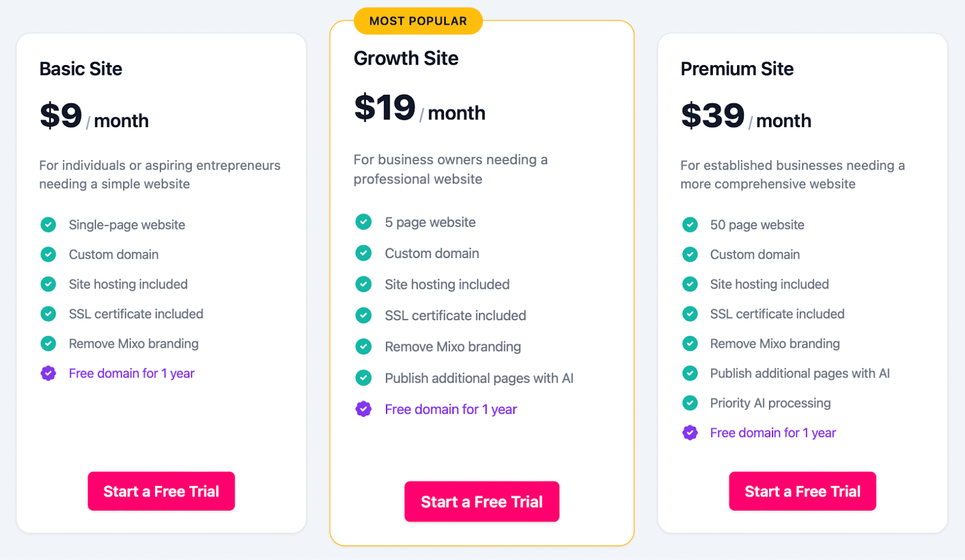Click Growth Site's Publish additional pages checkmark
This screenshot has height=560, width=965.
click(x=364, y=378)
